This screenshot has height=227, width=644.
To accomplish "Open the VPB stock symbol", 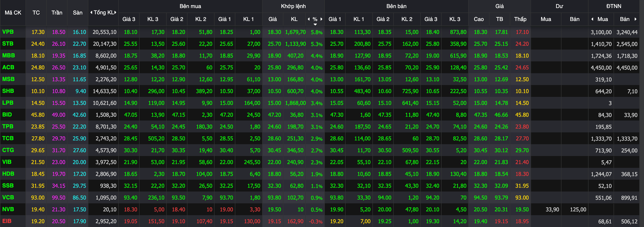I will coord(8,32).
